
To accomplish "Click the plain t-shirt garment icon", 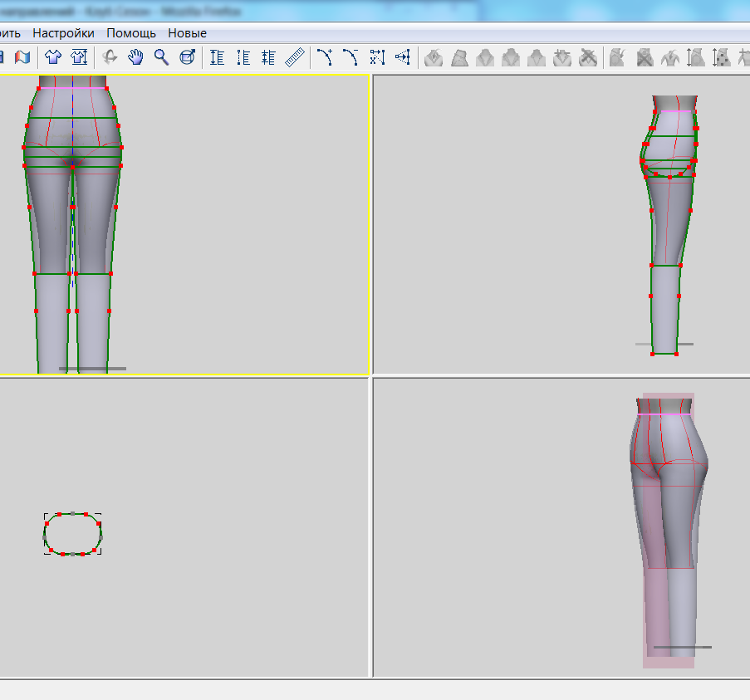I will (53, 57).
